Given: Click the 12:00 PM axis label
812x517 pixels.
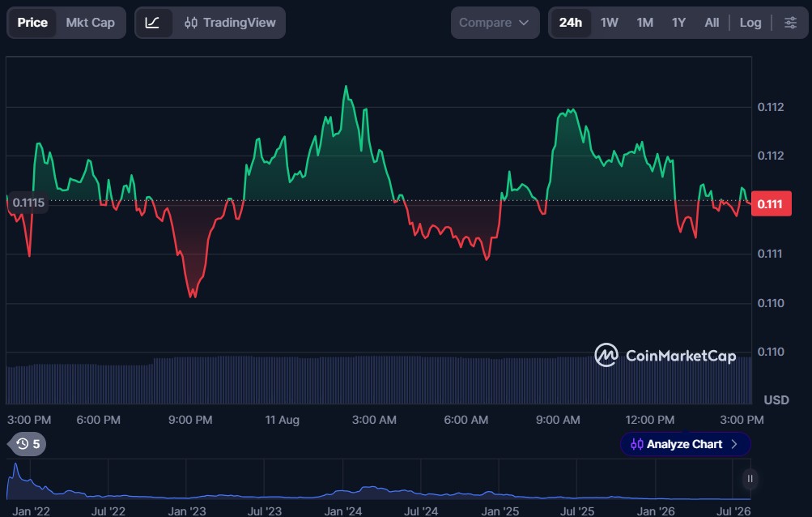Looking at the screenshot, I should (649, 420).
